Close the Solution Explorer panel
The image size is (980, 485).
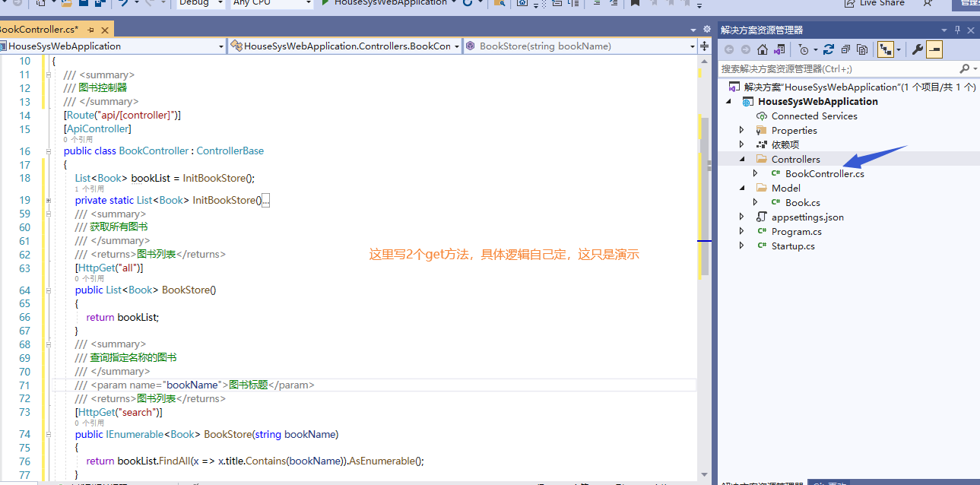click(971, 30)
